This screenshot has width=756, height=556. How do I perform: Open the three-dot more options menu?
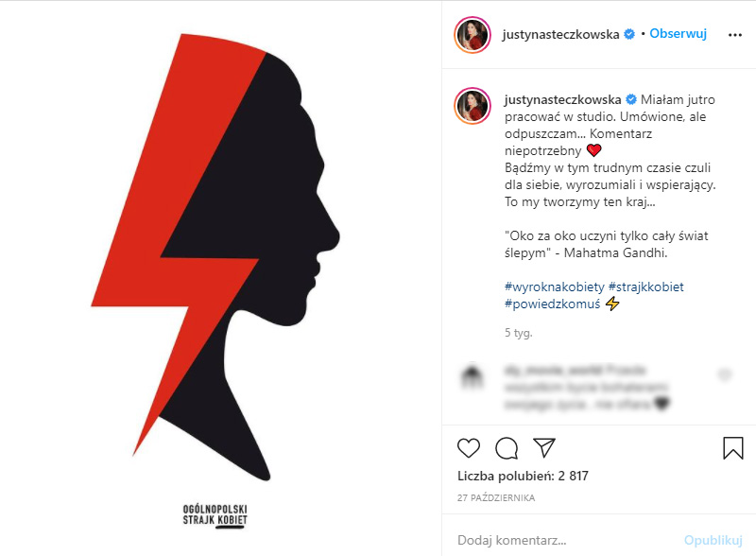coord(735,35)
